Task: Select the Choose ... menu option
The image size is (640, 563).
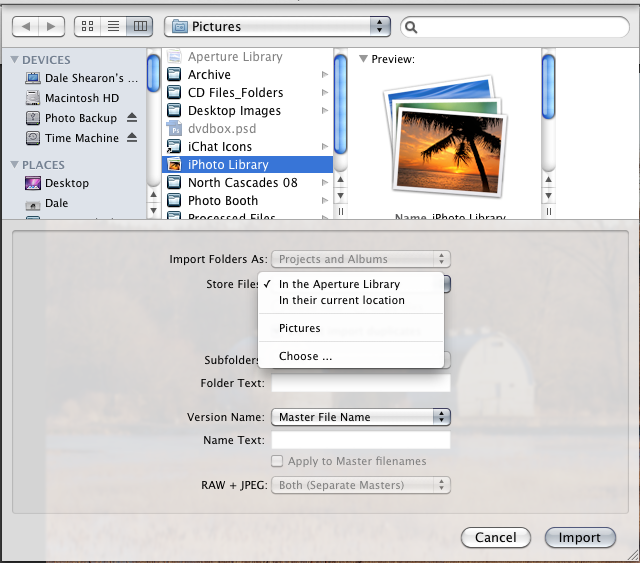Action: coord(351,356)
